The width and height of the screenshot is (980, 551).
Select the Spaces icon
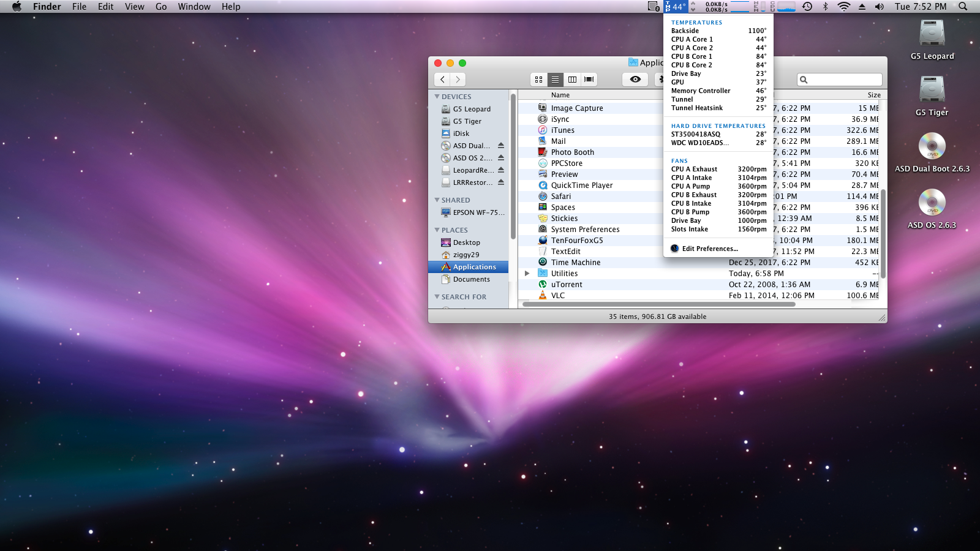click(543, 207)
